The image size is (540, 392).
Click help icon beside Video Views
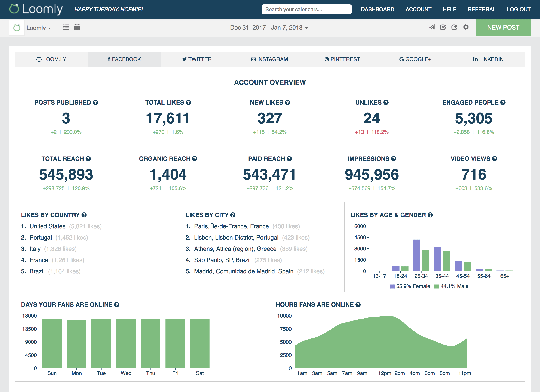[494, 159]
